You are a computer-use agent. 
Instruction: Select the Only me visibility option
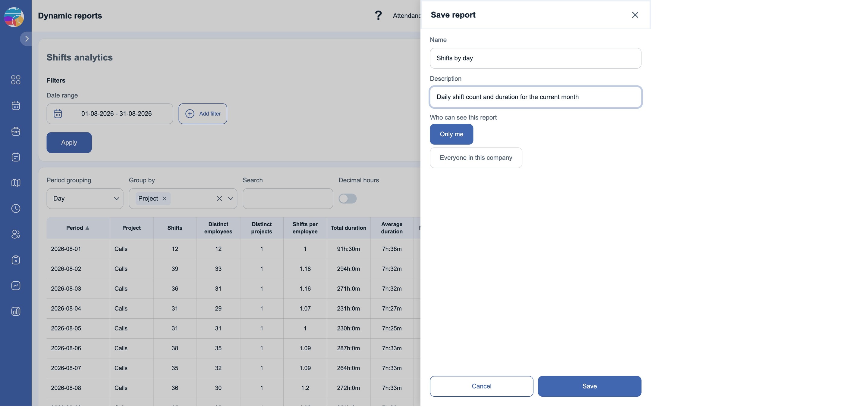coord(451,134)
